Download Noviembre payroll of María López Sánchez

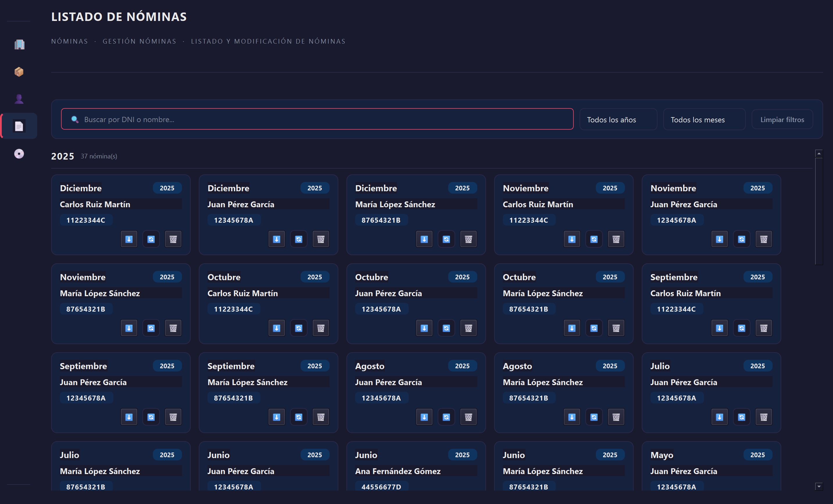(x=129, y=328)
